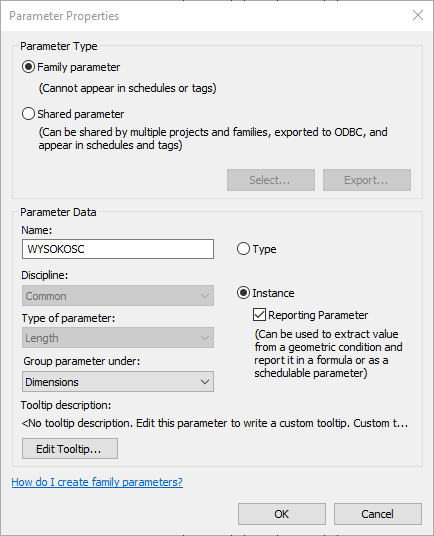Click the Family parameter label text
This screenshot has height=536, width=434.
pyautogui.click(x=78, y=67)
